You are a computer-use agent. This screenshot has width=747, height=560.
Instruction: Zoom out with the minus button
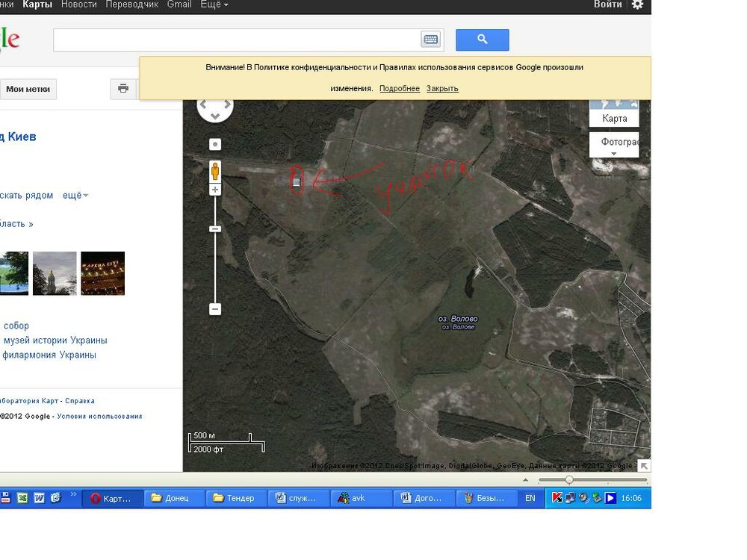click(x=215, y=309)
